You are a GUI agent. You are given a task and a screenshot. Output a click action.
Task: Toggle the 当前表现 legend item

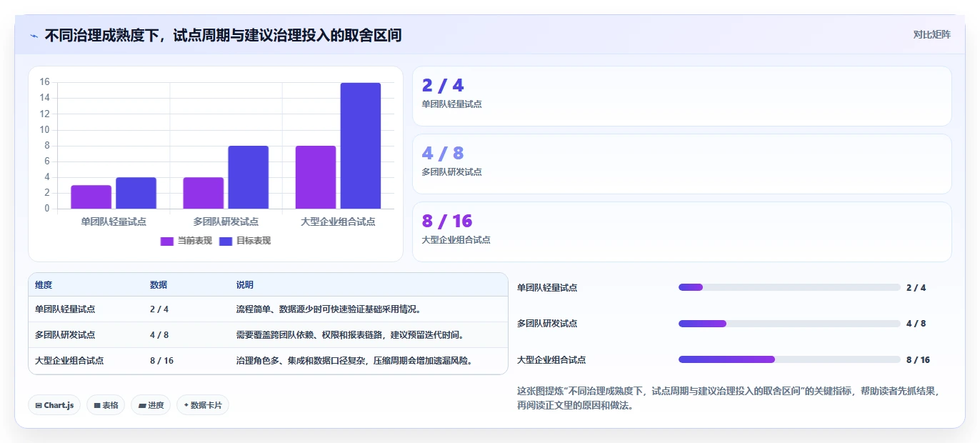coord(186,241)
